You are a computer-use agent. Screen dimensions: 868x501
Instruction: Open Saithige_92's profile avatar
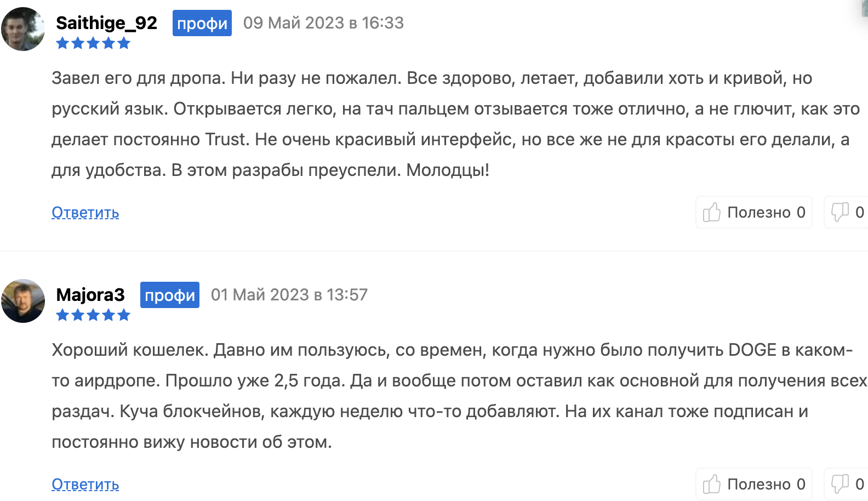pyautogui.click(x=23, y=30)
